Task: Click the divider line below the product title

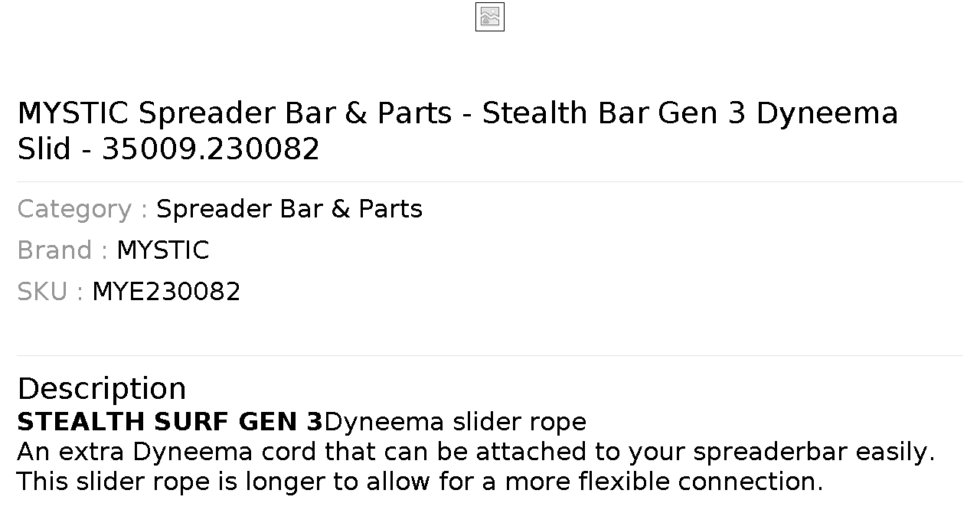Action: [x=490, y=181]
